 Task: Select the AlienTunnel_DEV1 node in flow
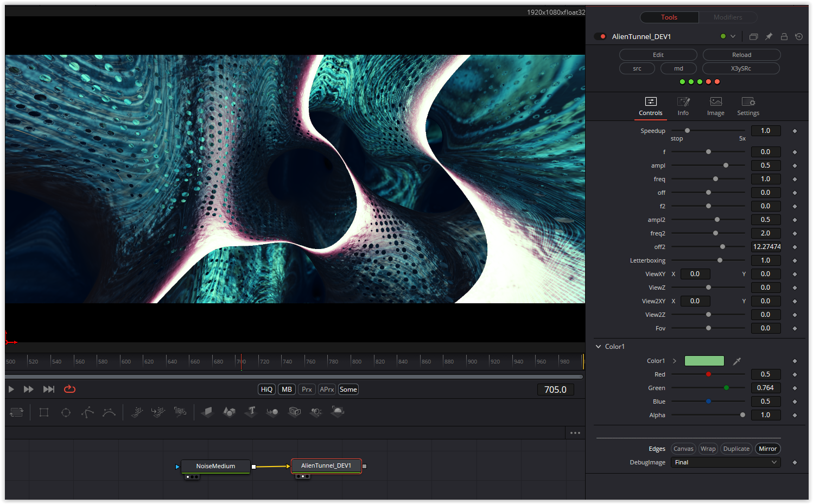coord(326,465)
